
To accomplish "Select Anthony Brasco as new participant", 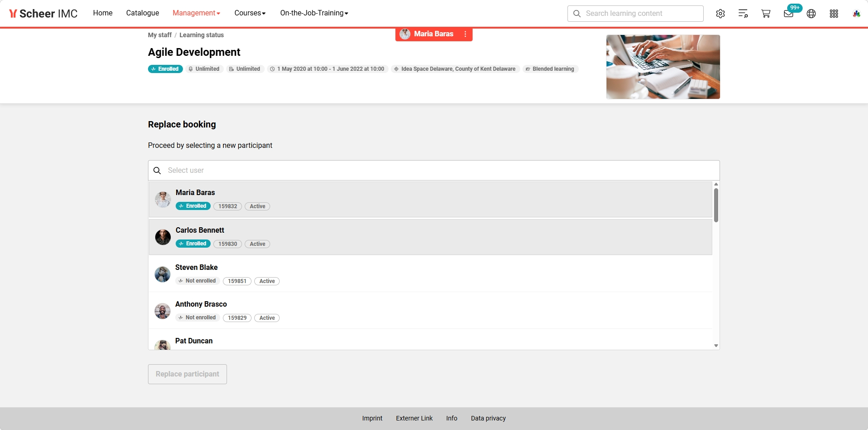I will point(430,311).
